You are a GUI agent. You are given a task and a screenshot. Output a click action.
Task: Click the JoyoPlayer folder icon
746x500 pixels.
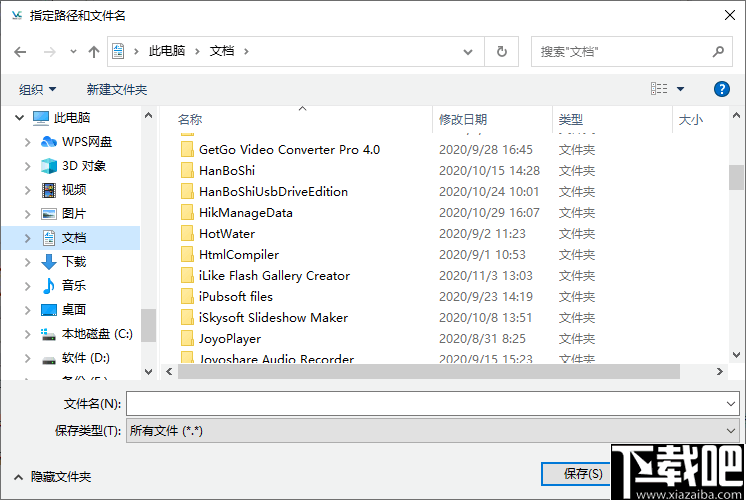coord(187,338)
